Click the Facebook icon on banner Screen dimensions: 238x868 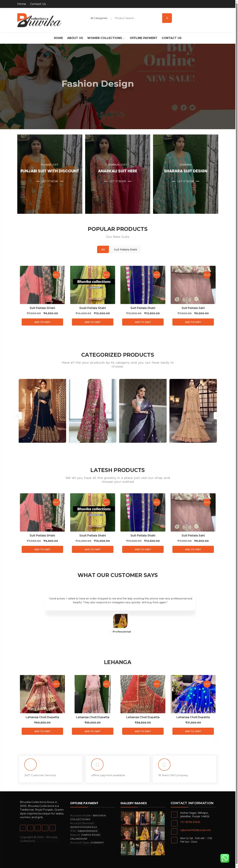click(183, 108)
